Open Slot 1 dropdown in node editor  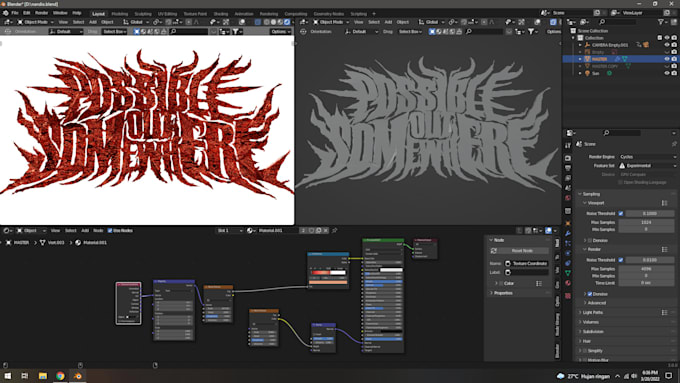point(229,230)
